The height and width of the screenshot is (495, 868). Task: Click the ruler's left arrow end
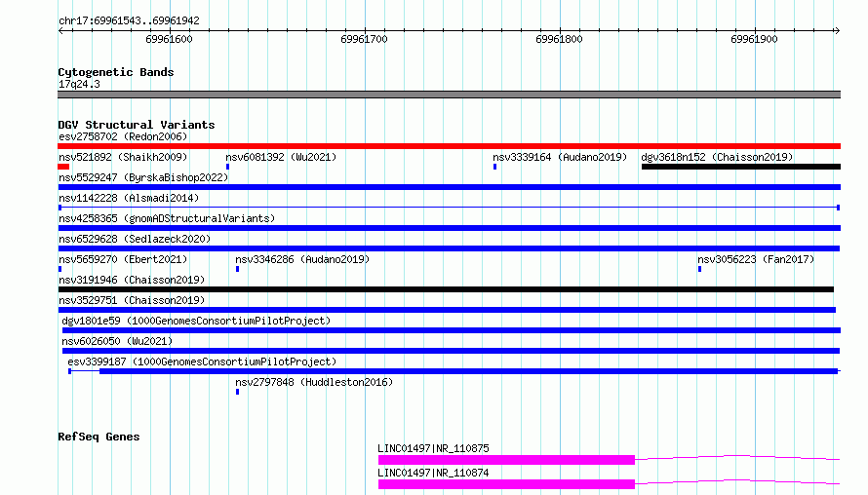[60, 31]
